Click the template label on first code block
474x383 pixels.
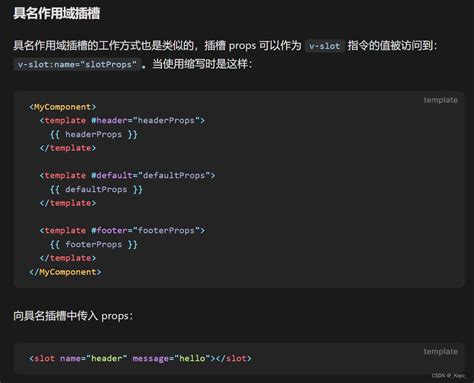(440, 100)
